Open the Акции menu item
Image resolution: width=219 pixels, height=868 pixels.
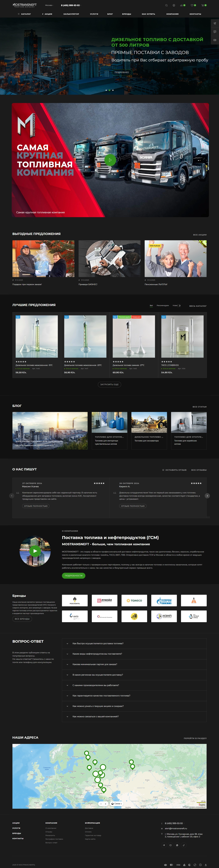(47, 14)
